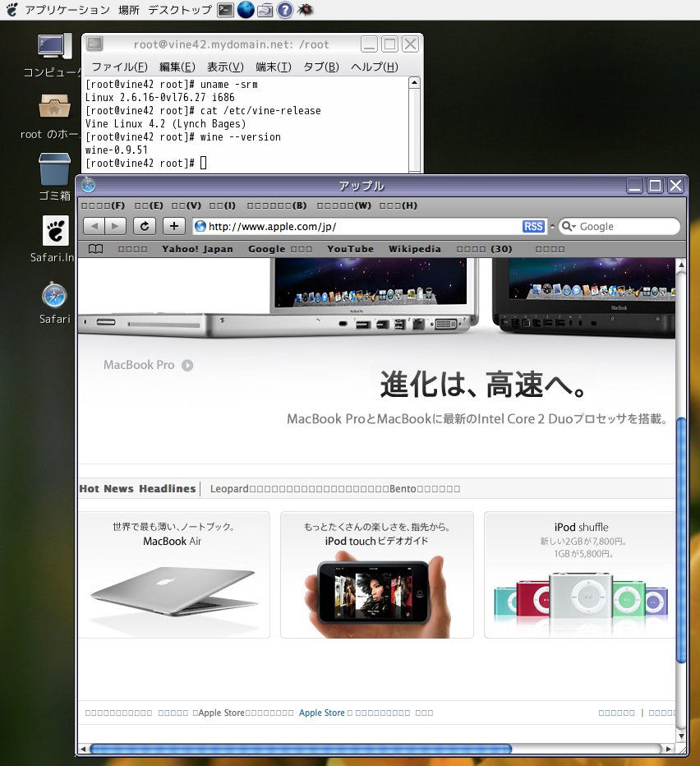
Task: Open the 場所 menu in the top panel
Action: (x=129, y=10)
